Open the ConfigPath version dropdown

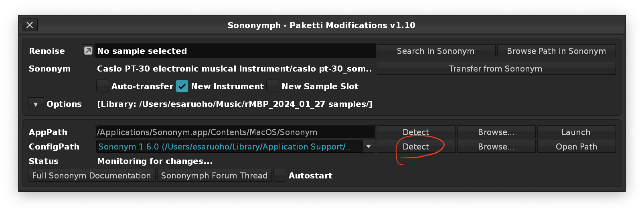tap(369, 146)
